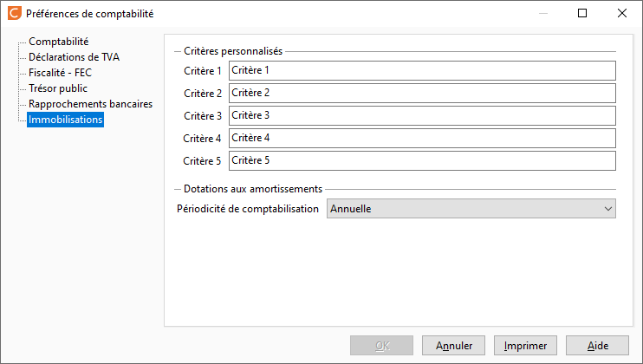The image size is (643, 364).
Task: Click into the Critère 1 text field
Action: click(422, 70)
